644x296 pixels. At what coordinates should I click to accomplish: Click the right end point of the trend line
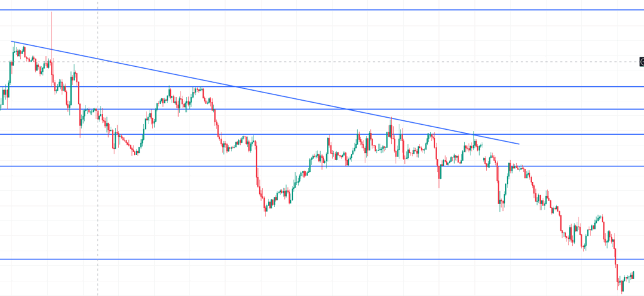[x=519, y=144]
